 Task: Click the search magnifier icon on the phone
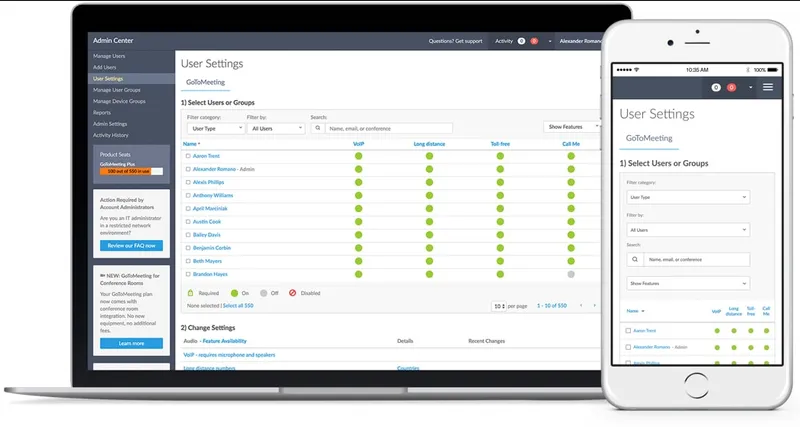tap(635, 259)
